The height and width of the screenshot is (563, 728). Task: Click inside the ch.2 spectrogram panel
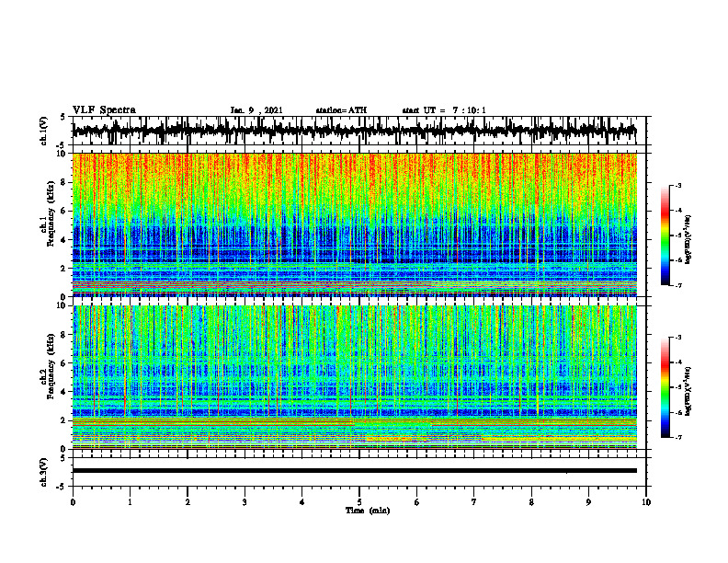pyautogui.click(x=354, y=377)
